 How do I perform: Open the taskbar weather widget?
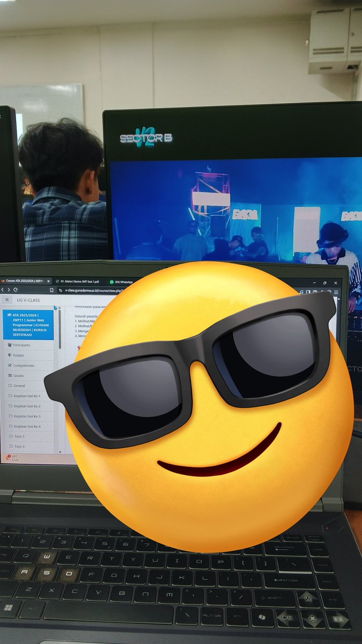pyautogui.click(x=13, y=459)
